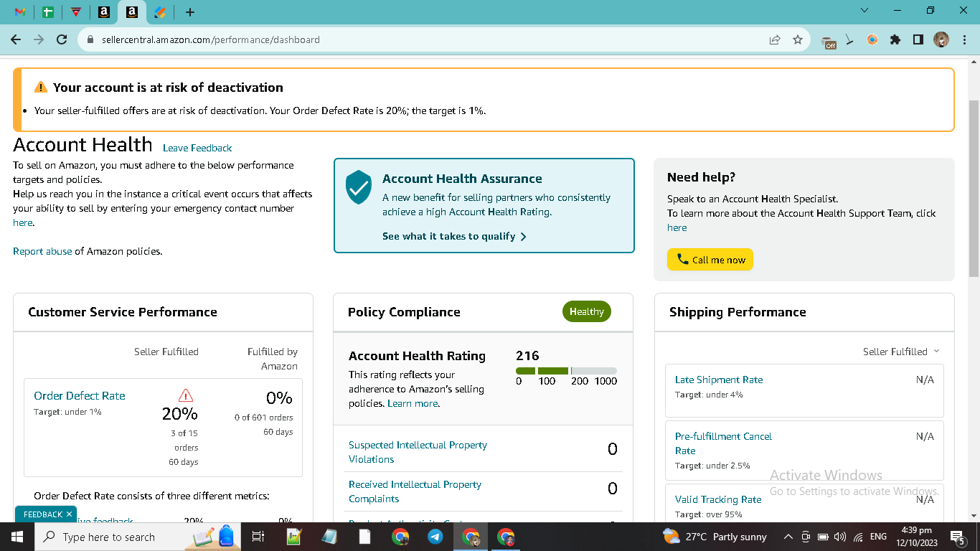Open the Extensions puzzle-piece menu

tap(895, 39)
